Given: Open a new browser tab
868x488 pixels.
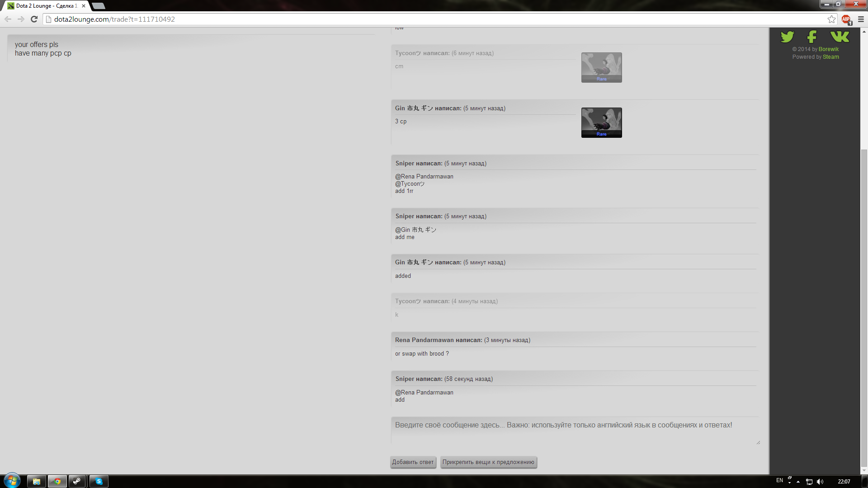Looking at the screenshot, I should pos(98,6).
